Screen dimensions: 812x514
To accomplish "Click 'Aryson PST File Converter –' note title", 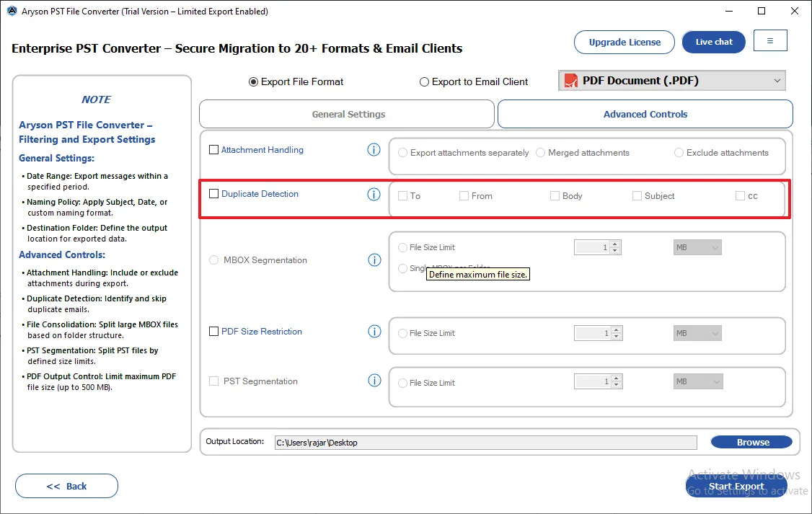I will 85,125.
